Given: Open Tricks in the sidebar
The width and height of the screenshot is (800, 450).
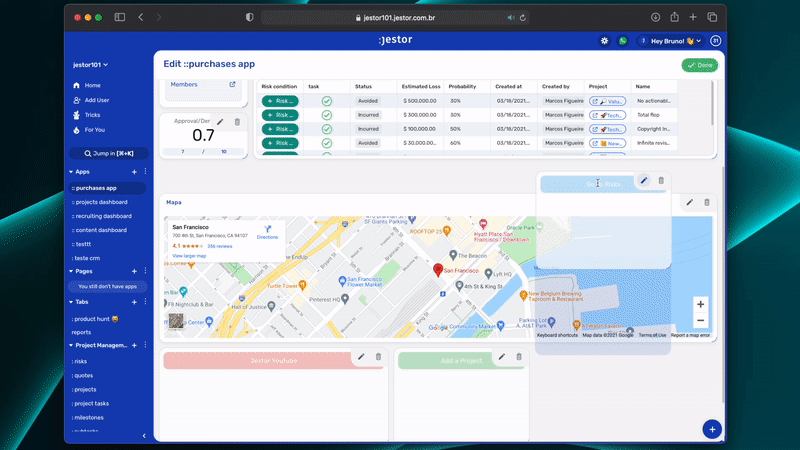Looking at the screenshot, I should pos(92,115).
